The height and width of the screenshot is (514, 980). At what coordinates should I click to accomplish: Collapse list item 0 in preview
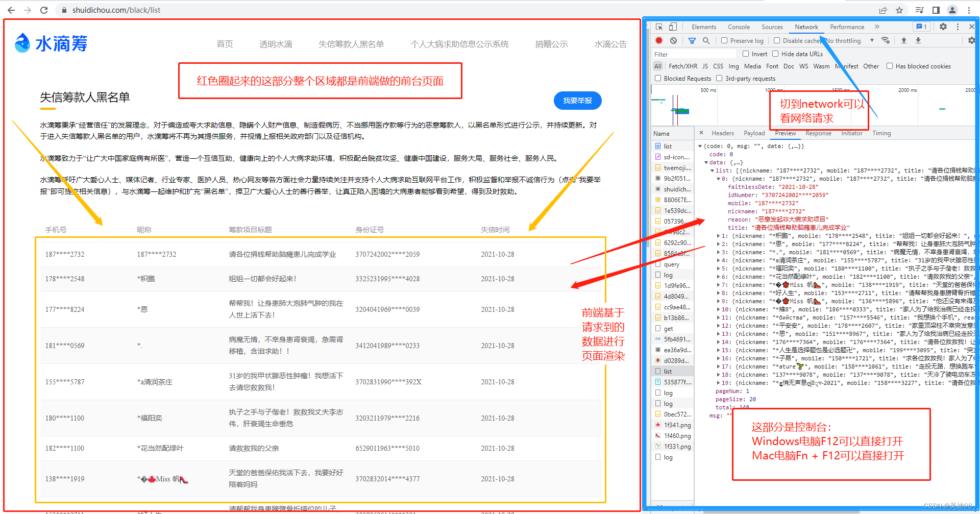(x=719, y=179)
